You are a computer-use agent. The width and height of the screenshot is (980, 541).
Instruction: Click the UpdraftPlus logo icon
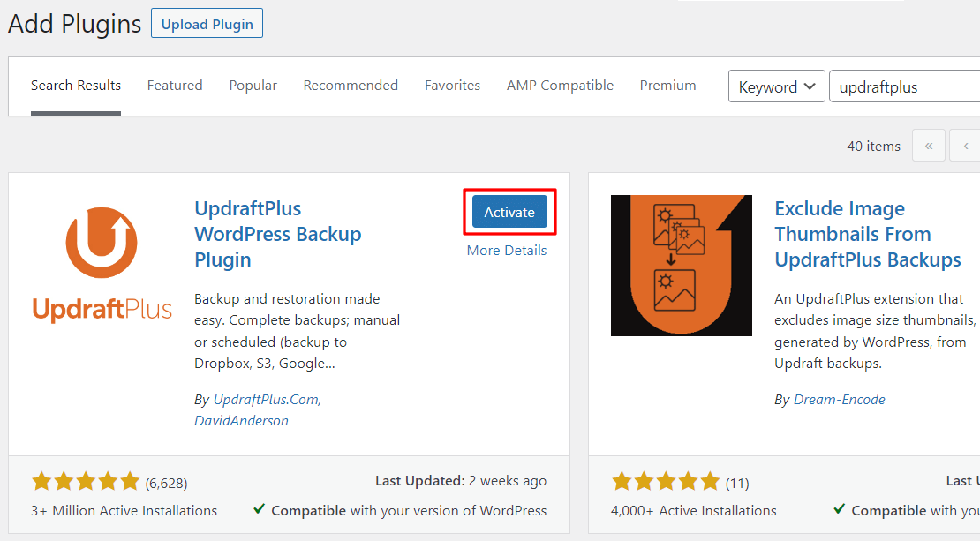[x=102, y=243]
